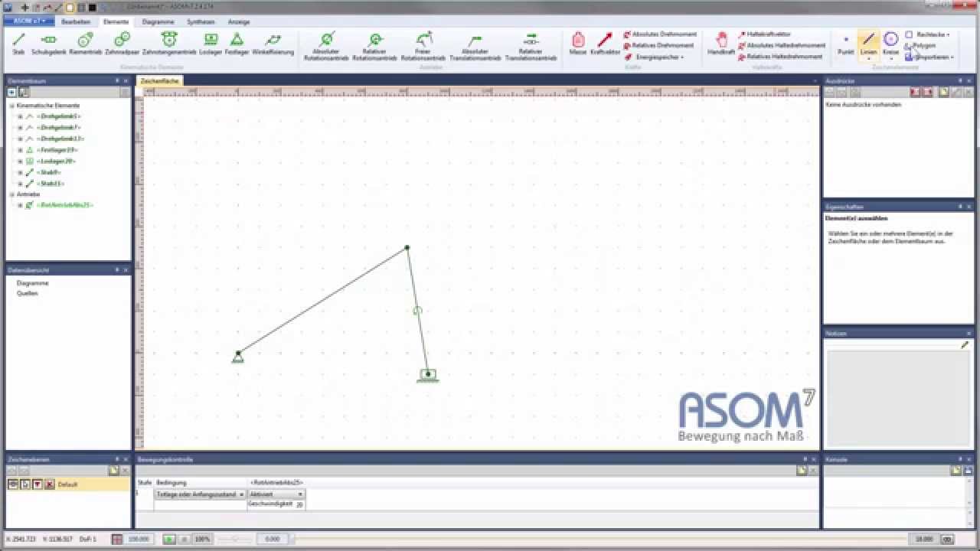Image resolution: width=980 pixels, height=551 pixels.
Task: Select the Kreise drawing tool
Action: [890, 45]
